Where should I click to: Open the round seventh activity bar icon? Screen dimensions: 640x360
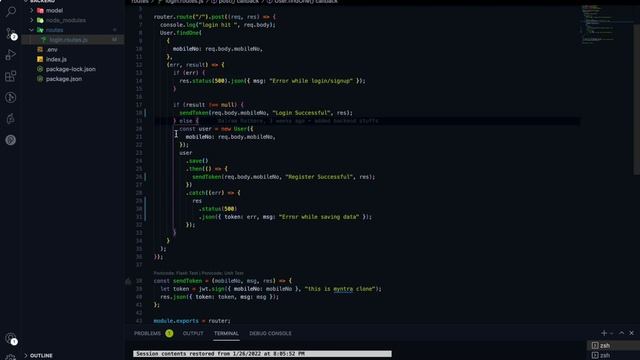[11, 140]
